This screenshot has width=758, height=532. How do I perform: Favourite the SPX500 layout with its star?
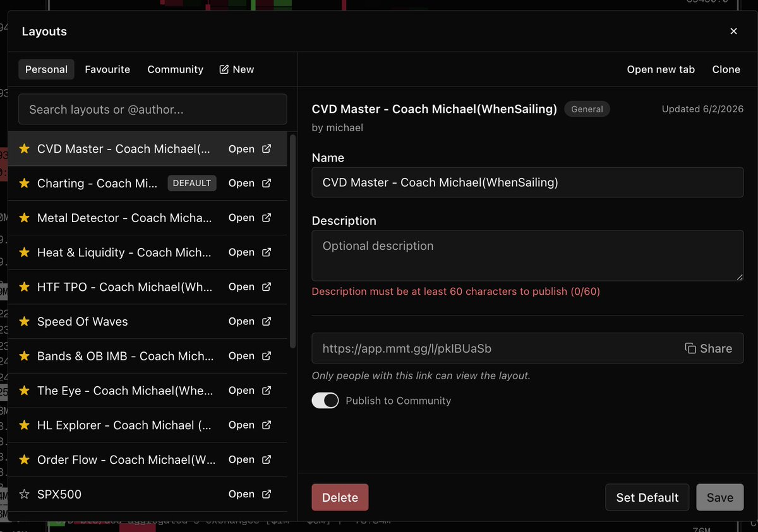(x=24, y=494)
